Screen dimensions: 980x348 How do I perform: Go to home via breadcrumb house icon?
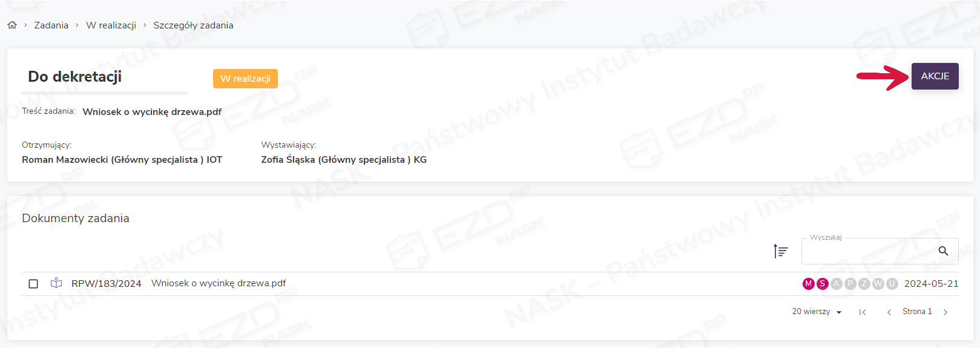pos(12,25)
